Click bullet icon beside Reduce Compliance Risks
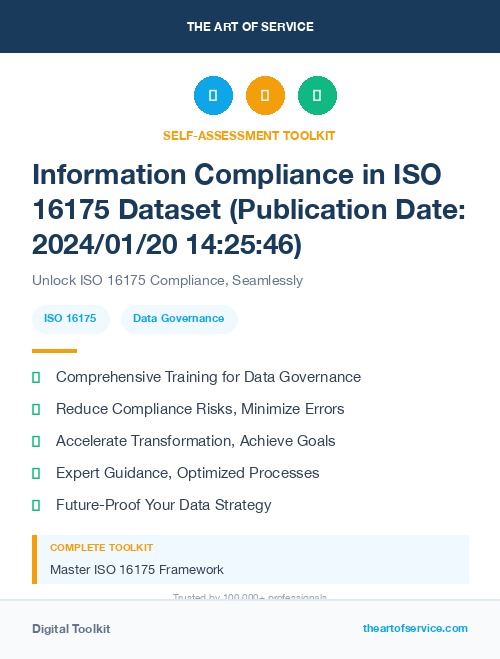This screenshot has height=659, width=500. point(36,409)
